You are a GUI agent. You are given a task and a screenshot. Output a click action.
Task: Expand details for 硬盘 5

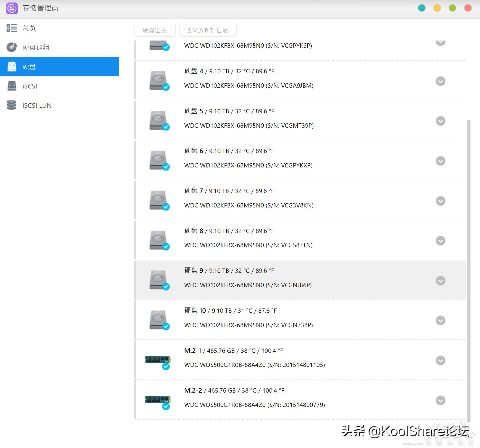click(x=440, y=121)
